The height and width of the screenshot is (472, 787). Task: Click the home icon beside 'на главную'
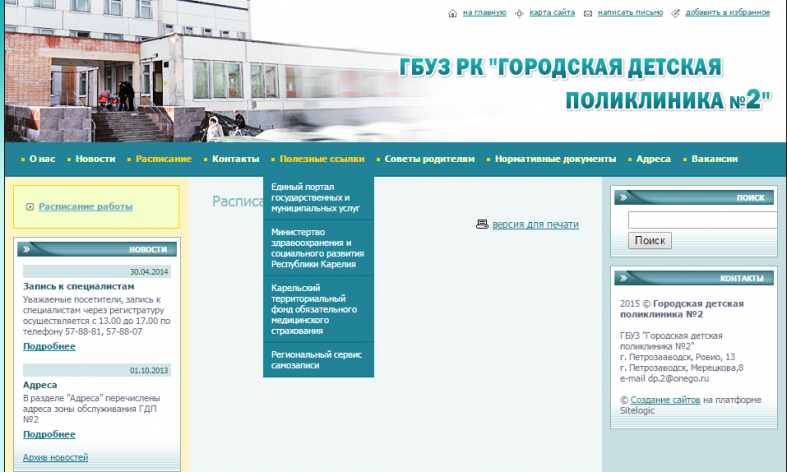coord(452,13)
